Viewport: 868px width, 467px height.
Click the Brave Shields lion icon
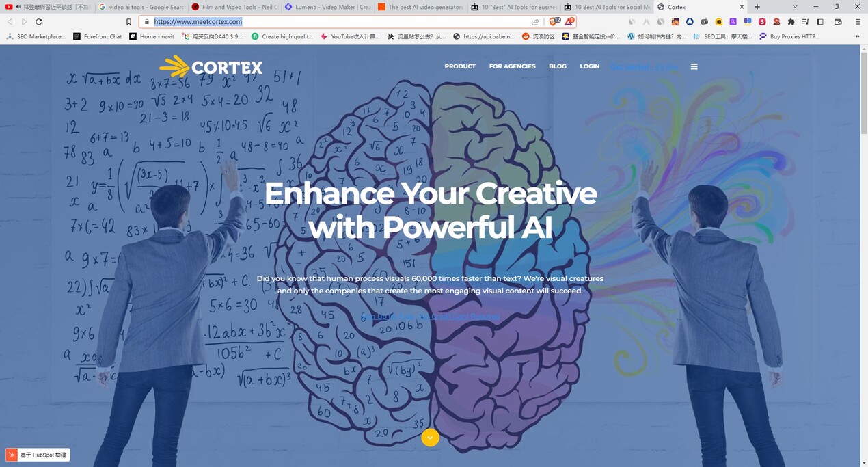[554, 22]
